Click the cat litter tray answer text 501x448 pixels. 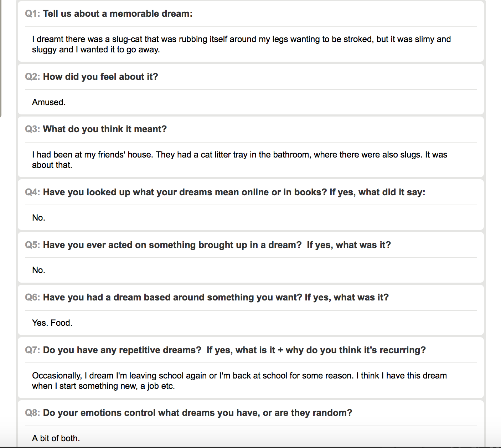click(239, 160)
